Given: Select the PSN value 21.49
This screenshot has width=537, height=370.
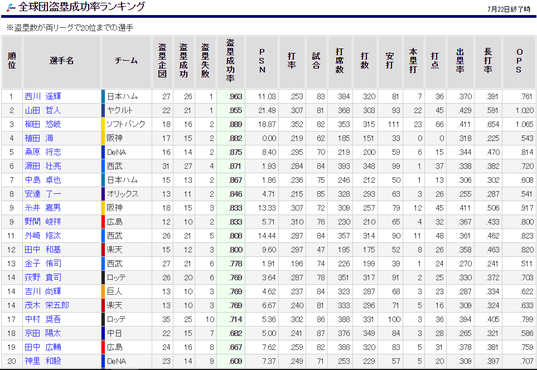Looking at the screenshot, I should (x=267, y=111).
